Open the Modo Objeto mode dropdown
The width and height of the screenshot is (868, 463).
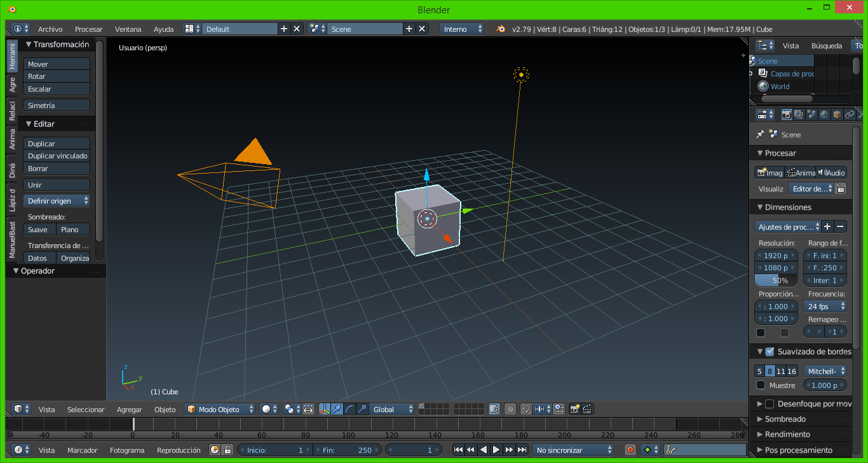220,409
